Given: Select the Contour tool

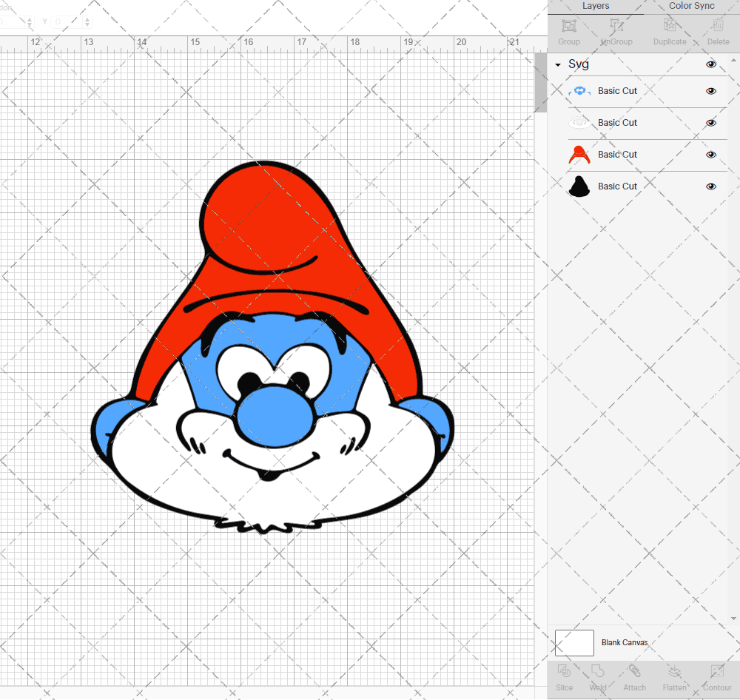Looking at the screenshot, I should click(x=717, y=671).
